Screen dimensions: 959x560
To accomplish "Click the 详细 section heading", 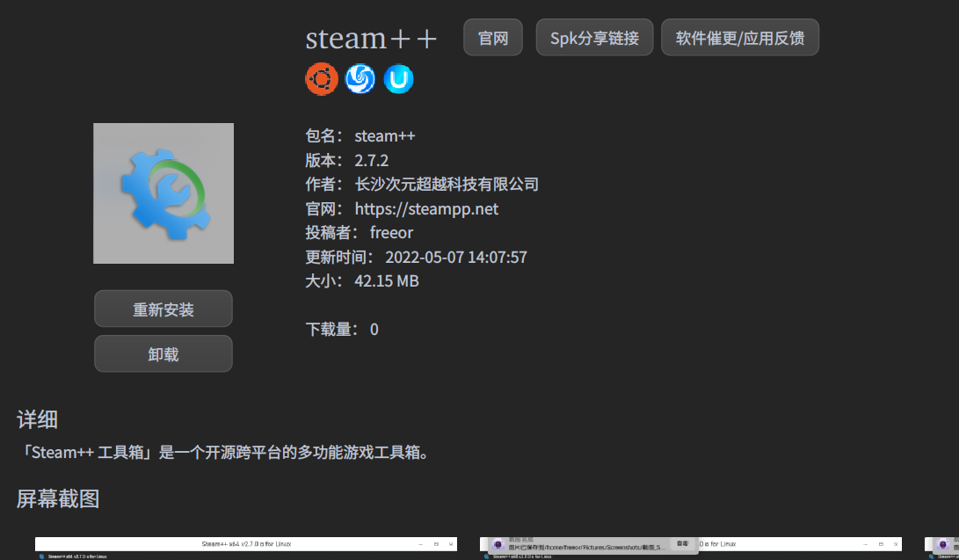I will coord(37,419).
